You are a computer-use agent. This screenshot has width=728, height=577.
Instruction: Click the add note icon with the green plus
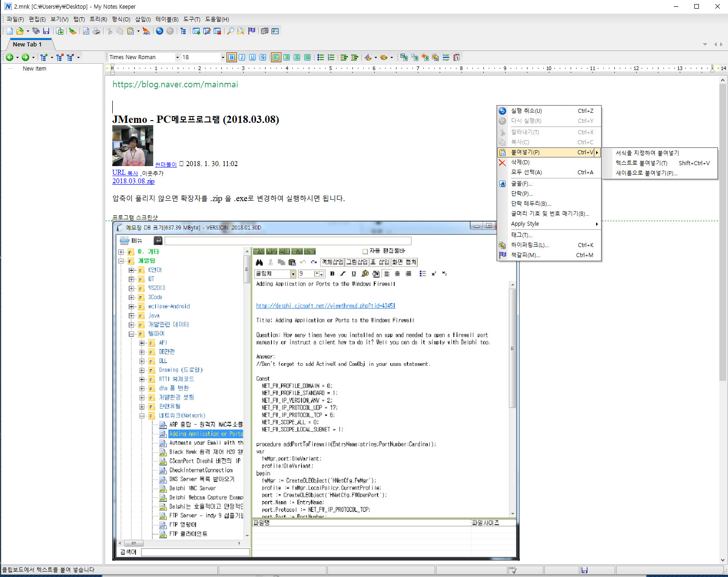point(196,31)
